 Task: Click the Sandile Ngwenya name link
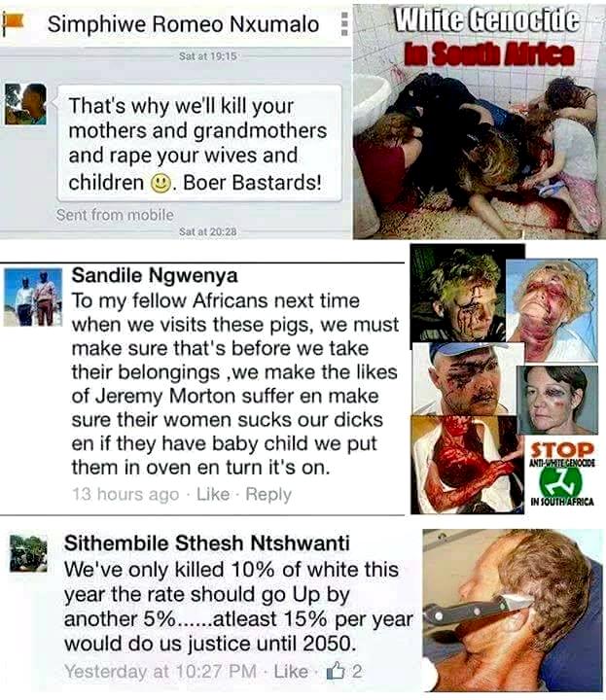point(155,275)
